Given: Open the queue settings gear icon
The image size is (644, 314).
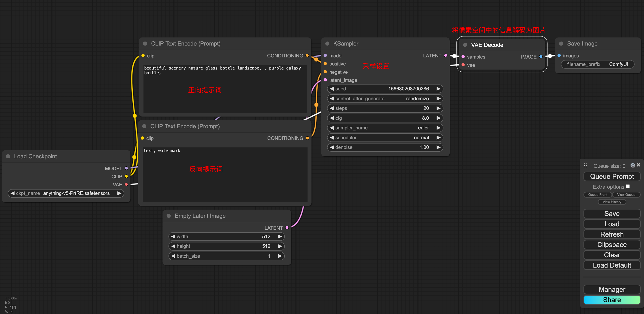Looking at the screenshot, I should 633,165.
